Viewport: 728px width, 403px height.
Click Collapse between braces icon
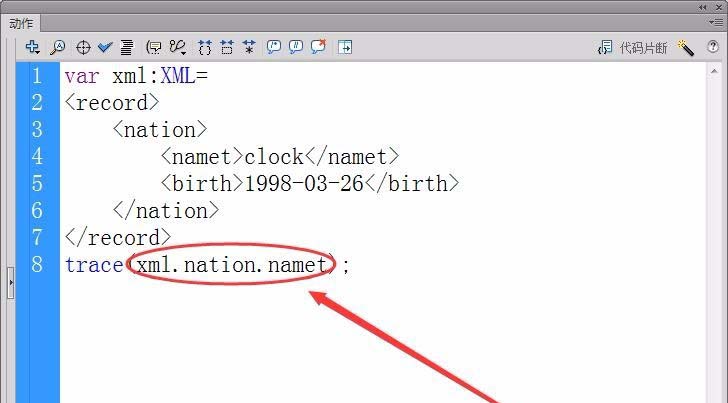tap(204, 47)
